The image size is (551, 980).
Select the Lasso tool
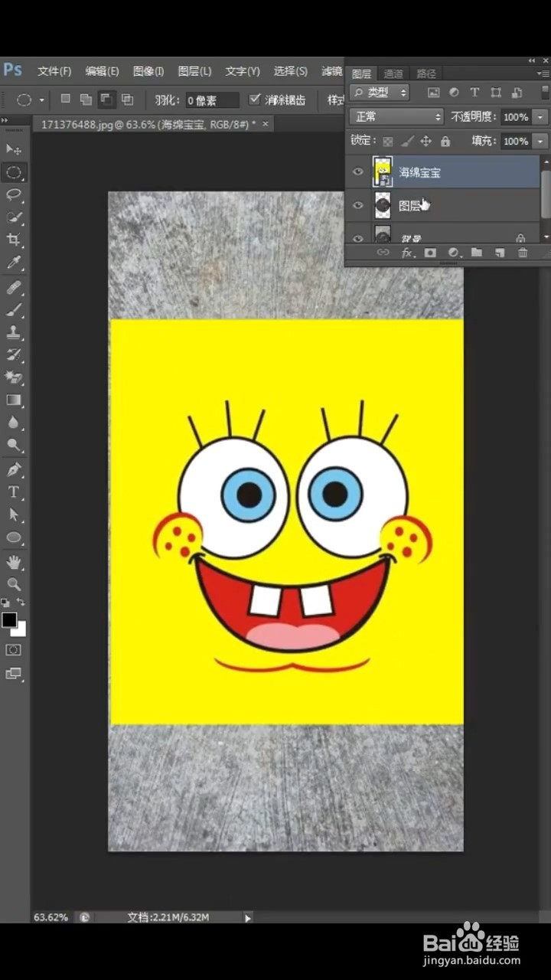click(14, 194)
